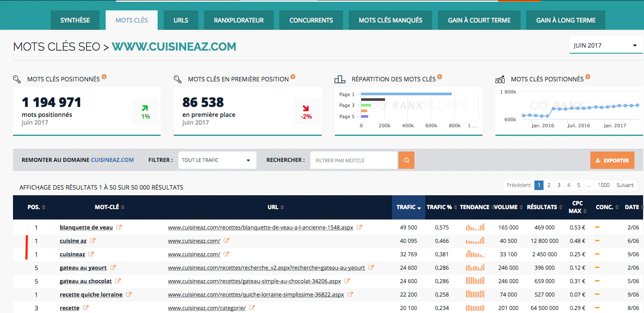Show info for Mots clés positionnés trend chart
Screen dimensions: 644x313
588,77
